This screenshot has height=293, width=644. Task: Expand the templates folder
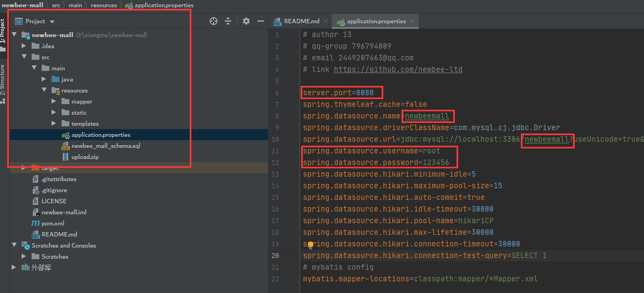tap(54, 124)
